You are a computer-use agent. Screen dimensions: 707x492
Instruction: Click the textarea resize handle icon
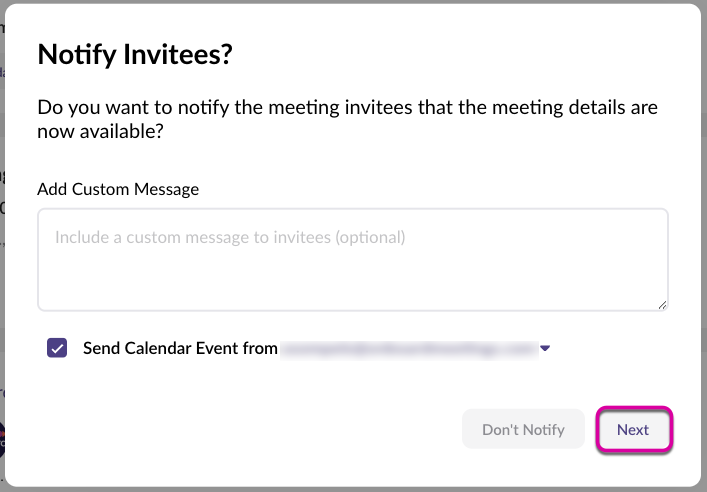coord(663,305)
